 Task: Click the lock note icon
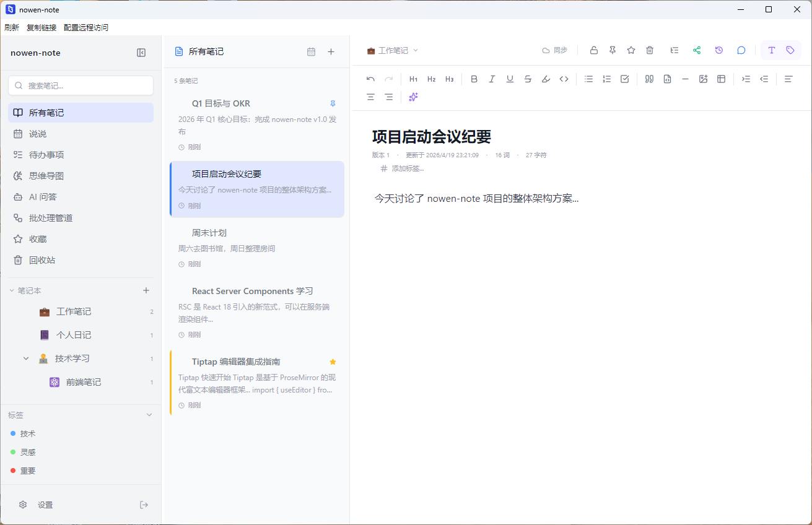(594, 50)
